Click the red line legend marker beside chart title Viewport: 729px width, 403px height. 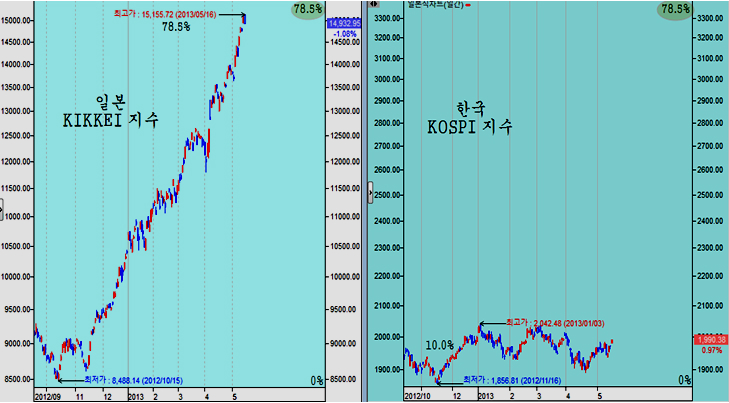[x=468, y=5]
